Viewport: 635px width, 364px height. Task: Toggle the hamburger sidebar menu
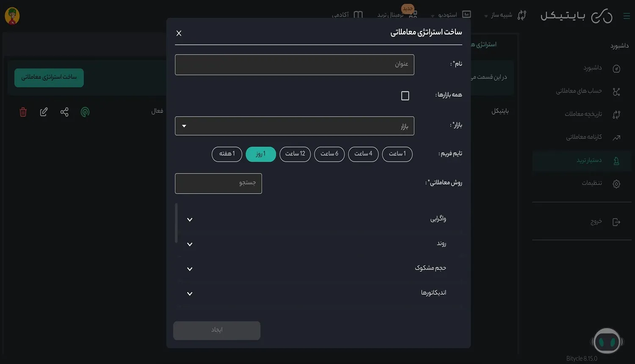click(627, 16)
